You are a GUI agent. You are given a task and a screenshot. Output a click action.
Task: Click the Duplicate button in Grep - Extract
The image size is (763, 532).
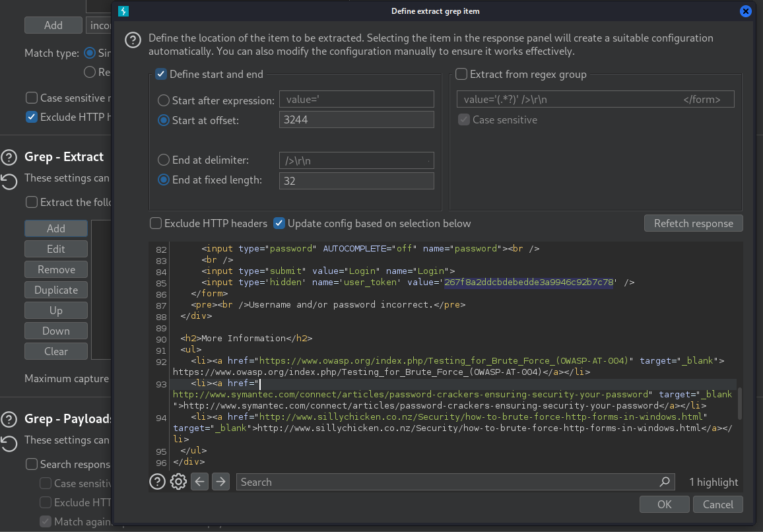click(x=55, y=290)
